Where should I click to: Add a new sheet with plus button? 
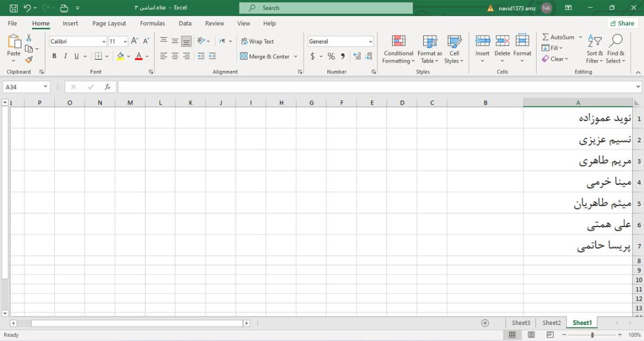point(485,323)
